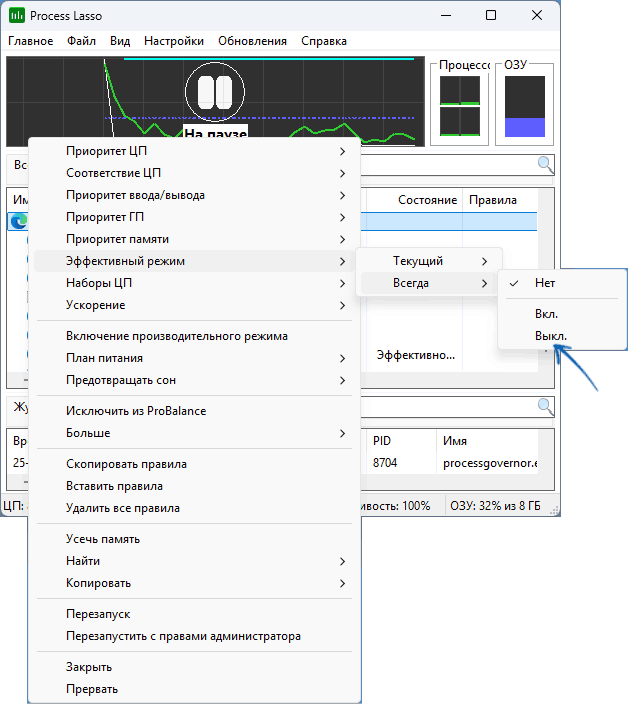Select Перезапустить с правами администратора
The image size is (628, 704).
[x=194, y=636]
